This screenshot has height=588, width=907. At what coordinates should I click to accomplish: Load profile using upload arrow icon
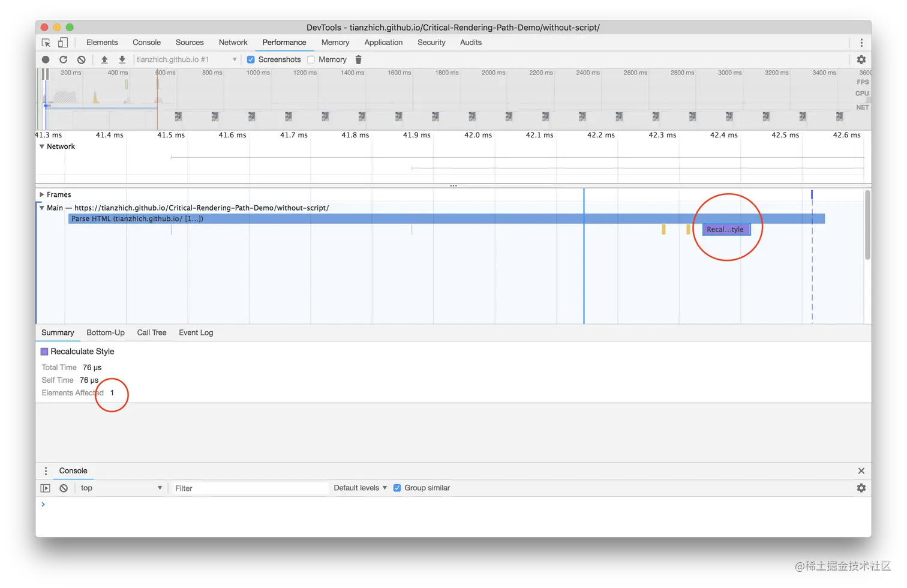(104, 59)
